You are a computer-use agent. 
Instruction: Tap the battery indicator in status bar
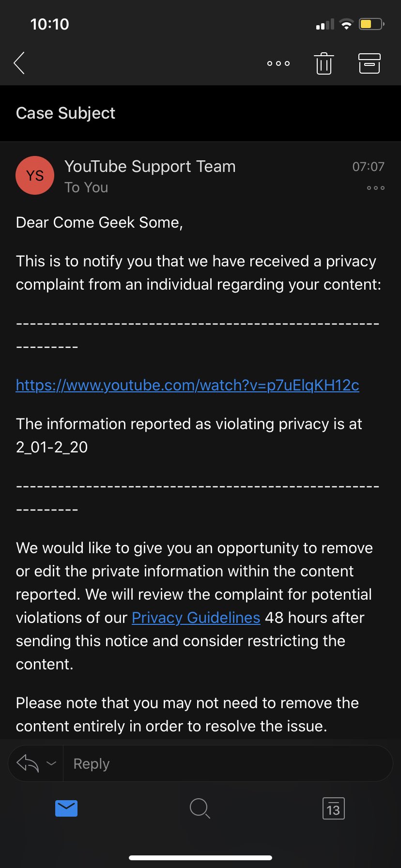(x=371, y=24)
